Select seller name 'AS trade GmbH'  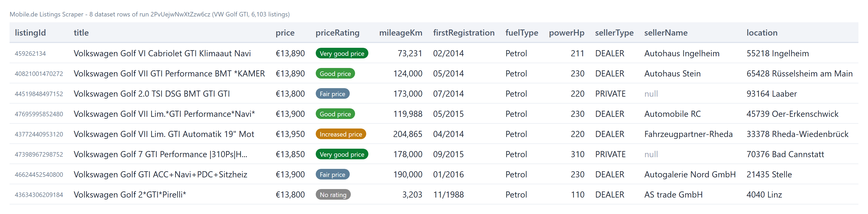673,195
